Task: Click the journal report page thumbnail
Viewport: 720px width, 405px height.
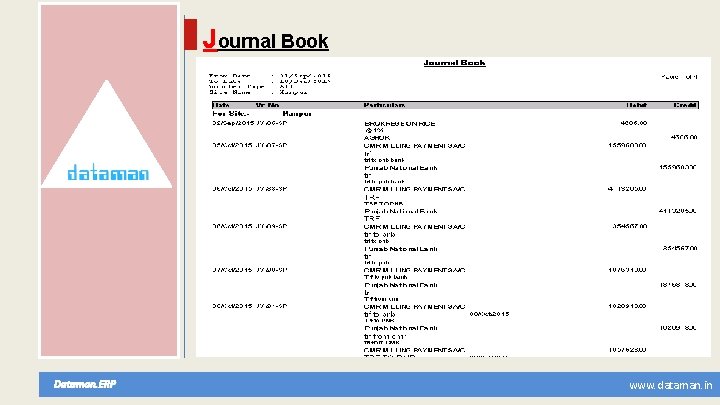Action: [x=453, y=207]
